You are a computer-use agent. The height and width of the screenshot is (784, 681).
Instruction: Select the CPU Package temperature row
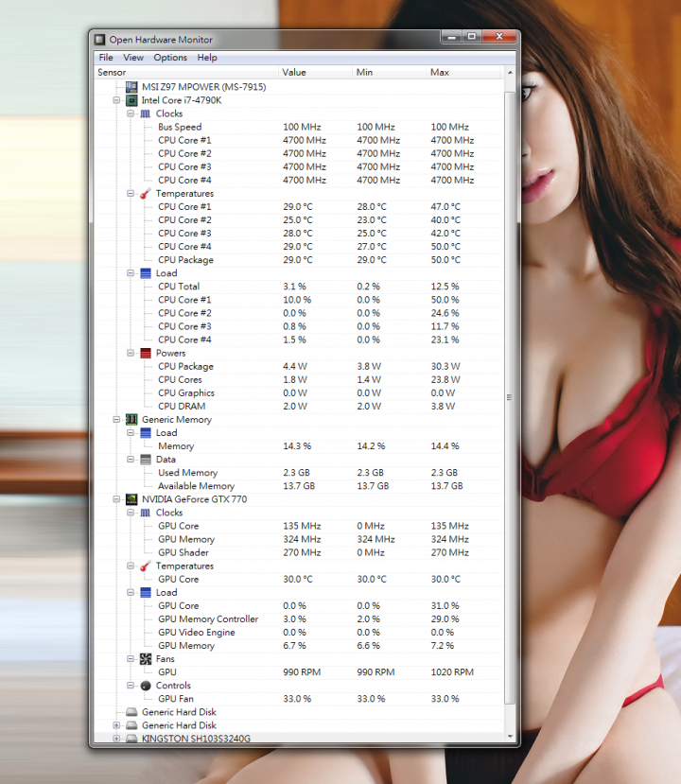299,260
